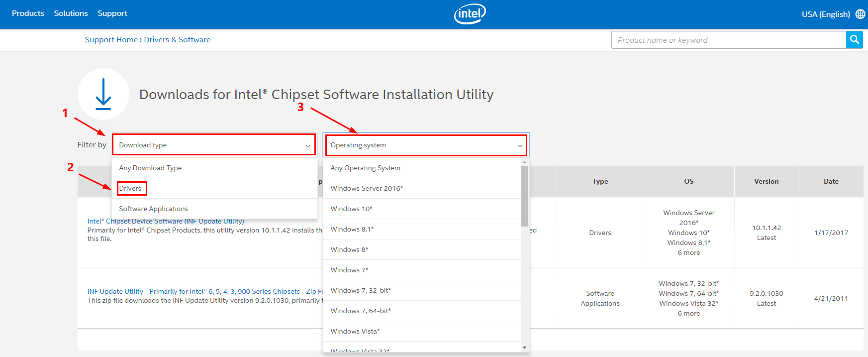Click the magnifier search button
The height and width of the screenshot is (357, 868).
854,40
